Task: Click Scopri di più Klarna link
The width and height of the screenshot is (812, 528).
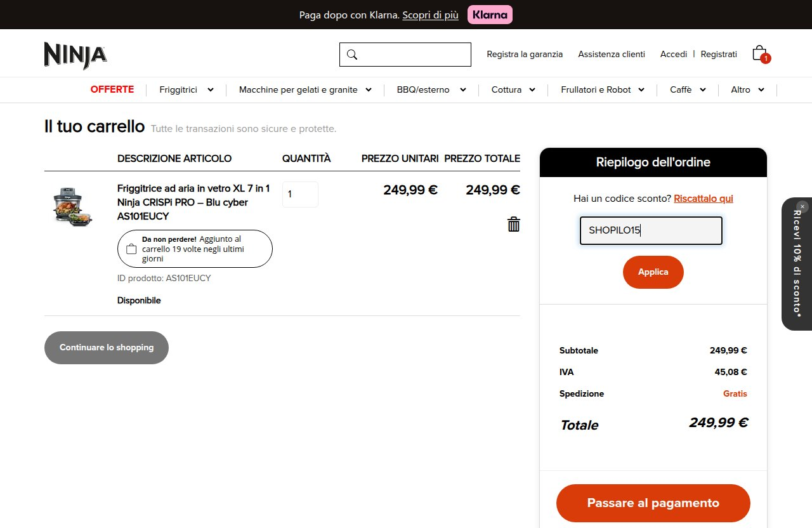Action: pos(430,15)
